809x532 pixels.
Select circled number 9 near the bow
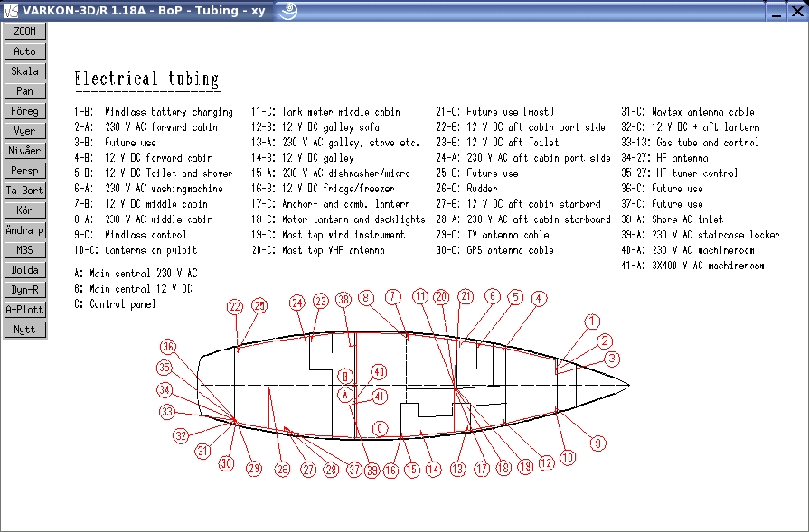point(598,443)
